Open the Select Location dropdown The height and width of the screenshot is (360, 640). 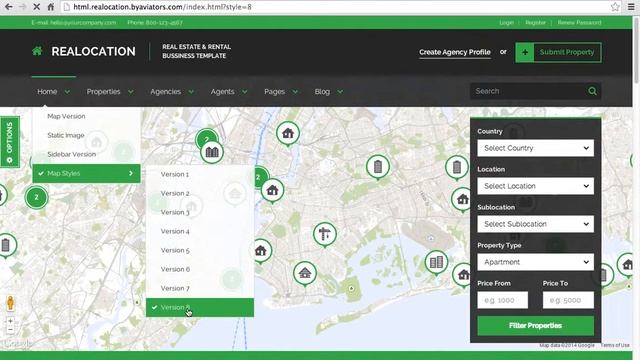point(536,186)
